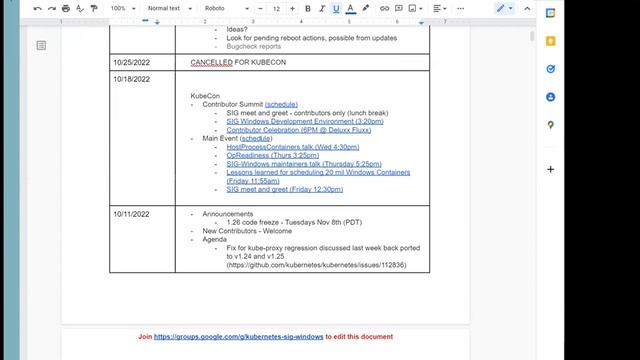The image size is (640, 360).
Task: Open the kubernetes-sig-windows Google group link
Action: point(238,337)
